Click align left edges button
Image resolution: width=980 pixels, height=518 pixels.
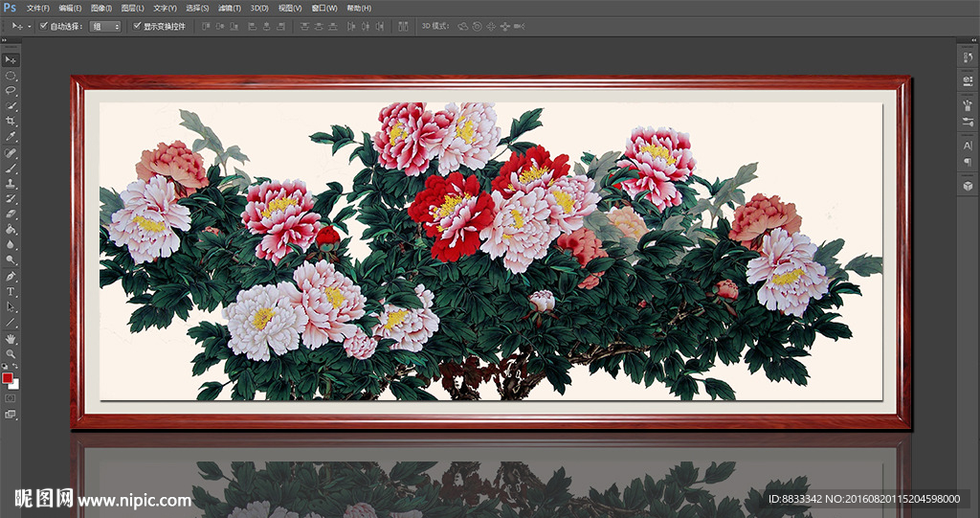point(253,26)
